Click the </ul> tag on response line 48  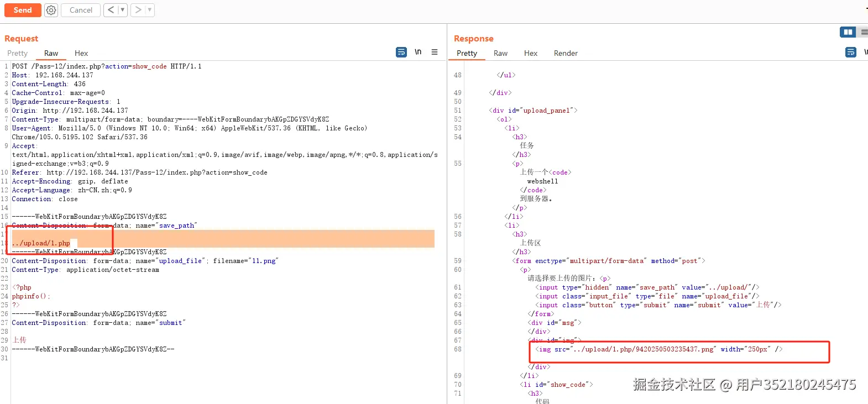tap(505, 75)
